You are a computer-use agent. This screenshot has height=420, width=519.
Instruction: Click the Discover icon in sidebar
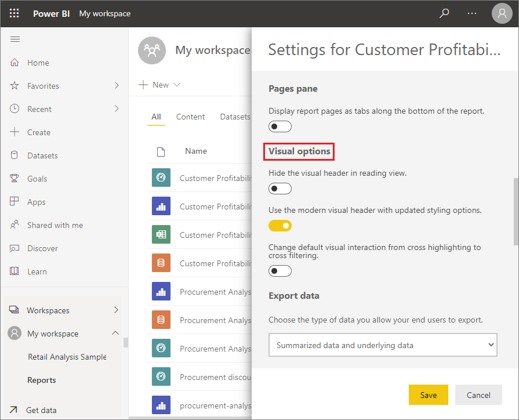point(14,248)
